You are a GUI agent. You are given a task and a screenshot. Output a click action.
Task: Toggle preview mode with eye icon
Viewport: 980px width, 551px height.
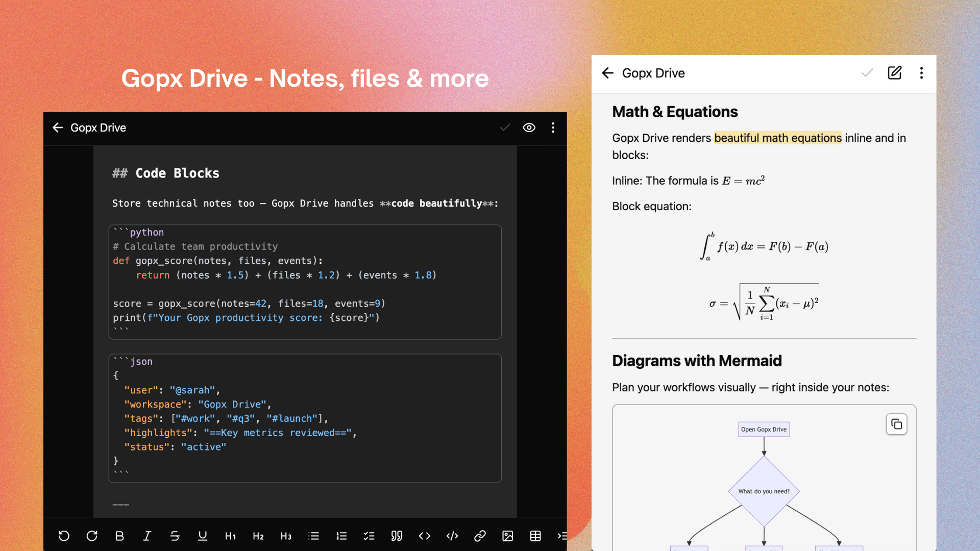click(529, 128)
